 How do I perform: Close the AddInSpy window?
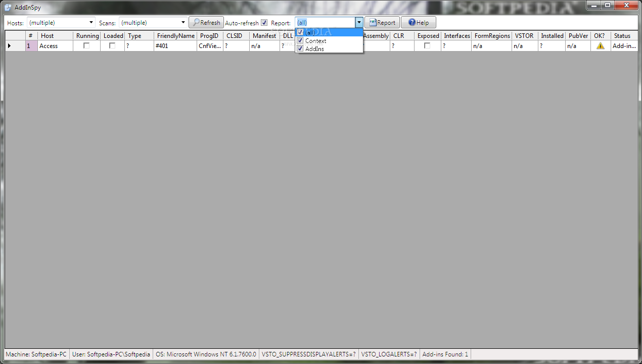click(x=626, y=5)
